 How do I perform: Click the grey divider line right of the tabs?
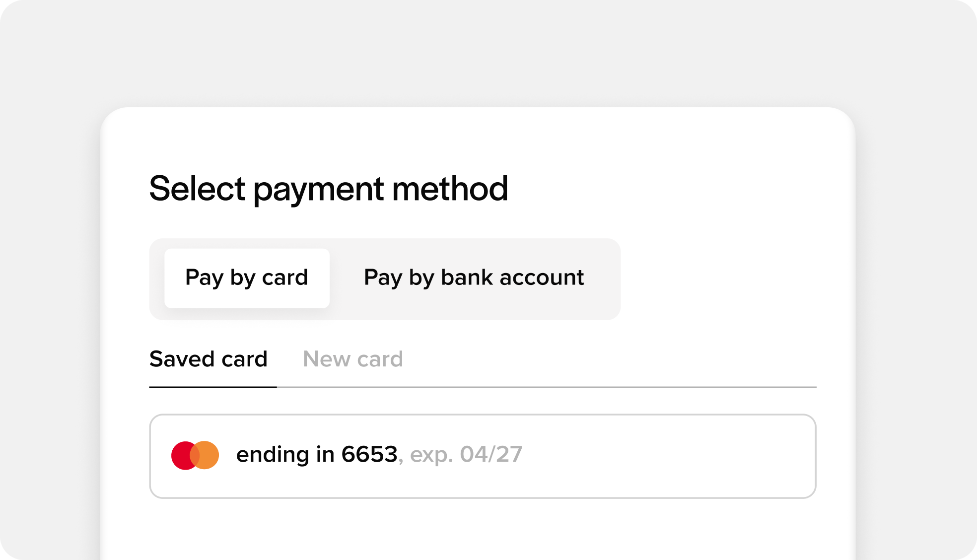tap(546, 387)
